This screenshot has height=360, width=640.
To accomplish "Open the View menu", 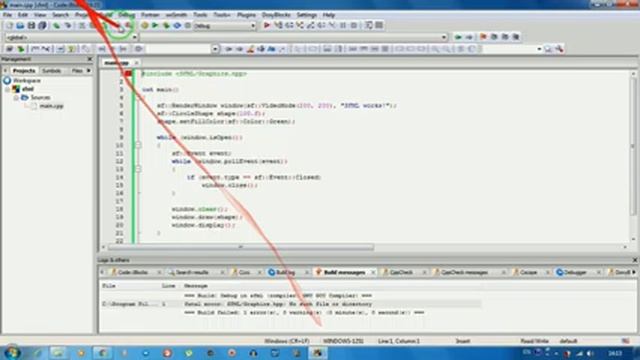I will tap(40, 15).
